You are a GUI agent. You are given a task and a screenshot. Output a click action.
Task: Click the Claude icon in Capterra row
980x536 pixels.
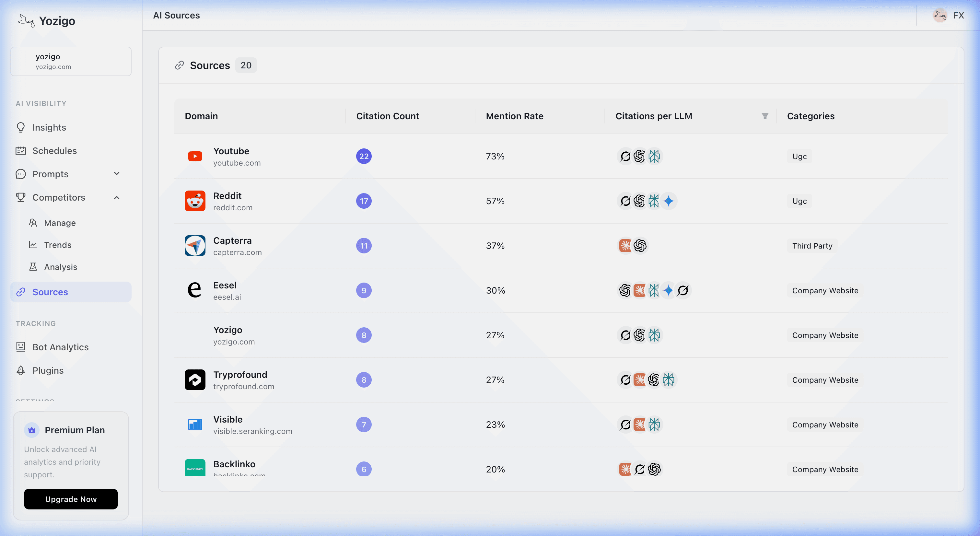click(625, 246)
